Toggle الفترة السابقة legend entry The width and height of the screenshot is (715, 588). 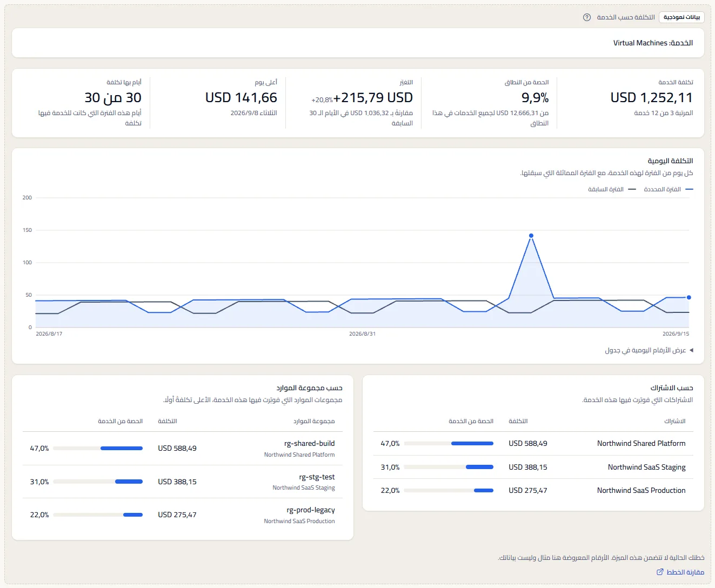(x=612, y=189)
